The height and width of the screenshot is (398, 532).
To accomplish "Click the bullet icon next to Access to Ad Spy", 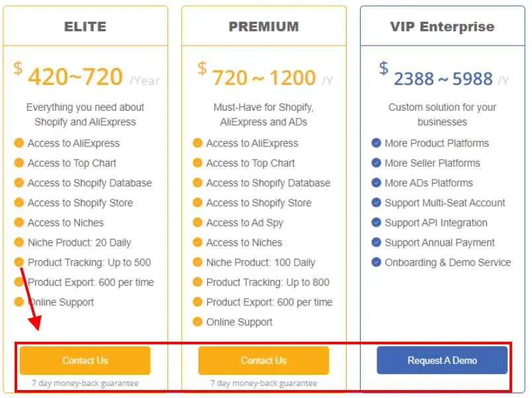I will (x=199, y=223).
